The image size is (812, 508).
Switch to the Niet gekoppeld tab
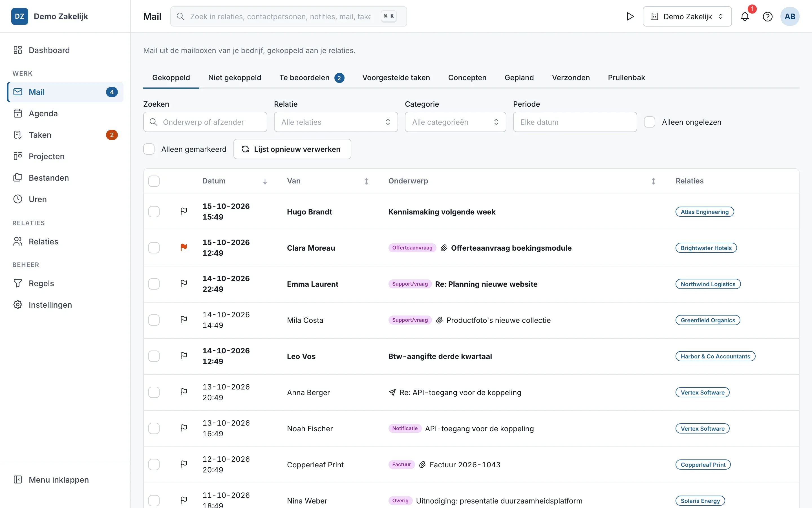click(x=235, y=78)
